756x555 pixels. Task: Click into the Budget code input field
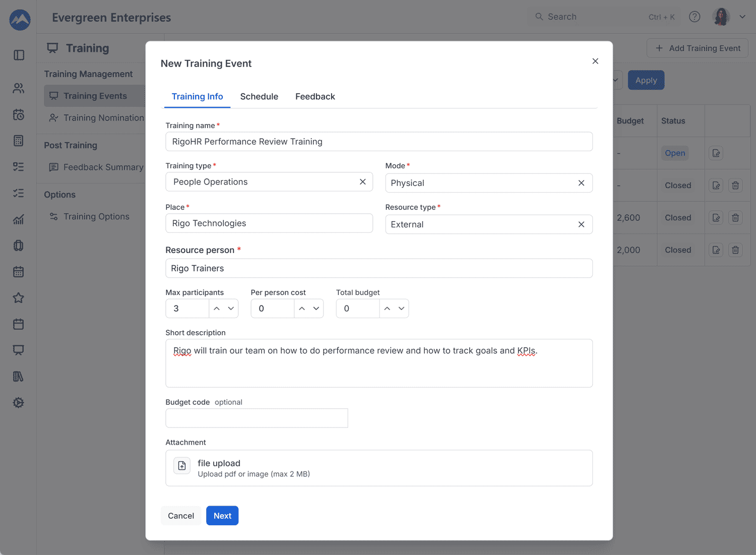coord(257,418)
